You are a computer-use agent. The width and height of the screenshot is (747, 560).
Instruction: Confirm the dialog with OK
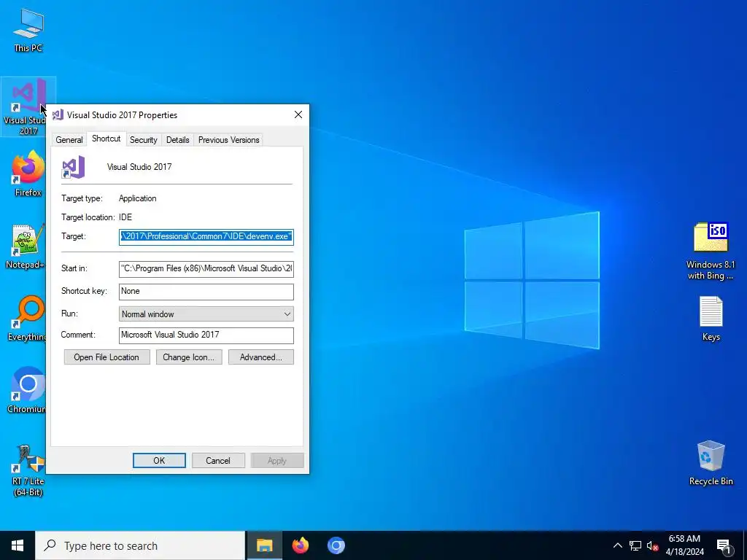click(159, 461)
